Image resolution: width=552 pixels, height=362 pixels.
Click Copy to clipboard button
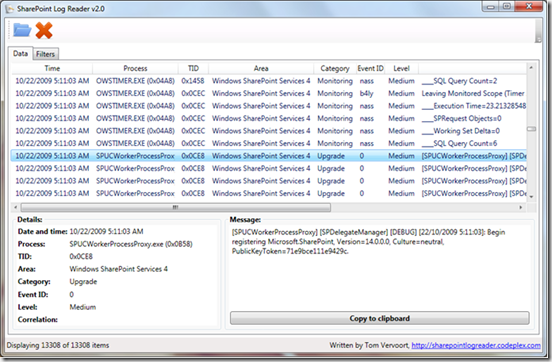[380, 318]
